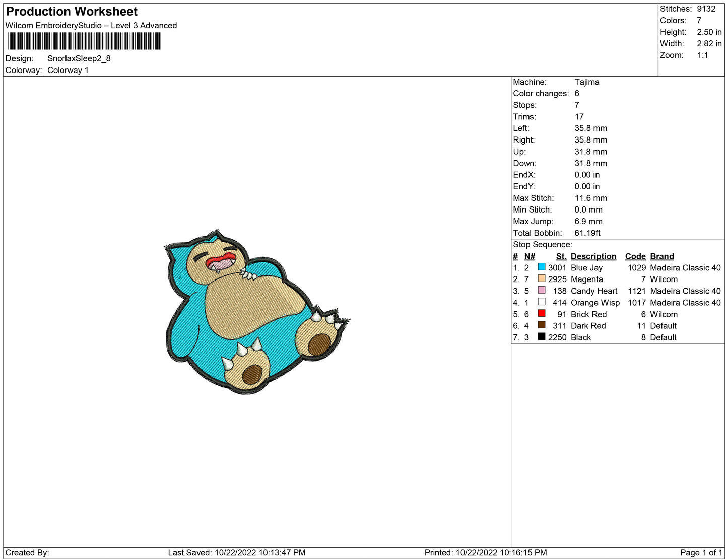Click the 'Page 1 of 1' indicator
The height and width of the screenshot is (560, 728).
click(x=701, y=553)
